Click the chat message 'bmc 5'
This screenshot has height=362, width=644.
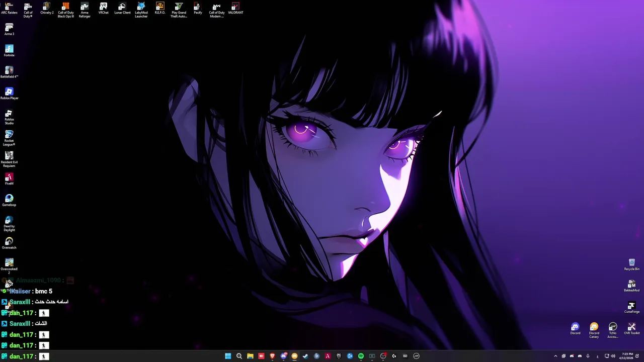(44, 291)
